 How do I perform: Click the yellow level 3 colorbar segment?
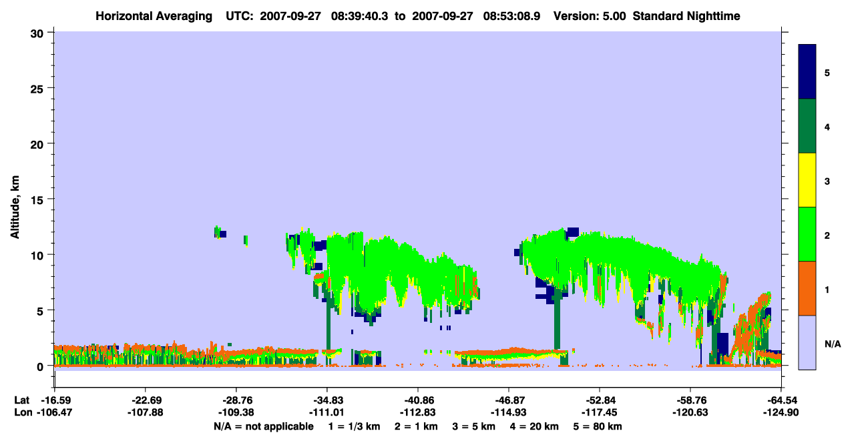807,180
